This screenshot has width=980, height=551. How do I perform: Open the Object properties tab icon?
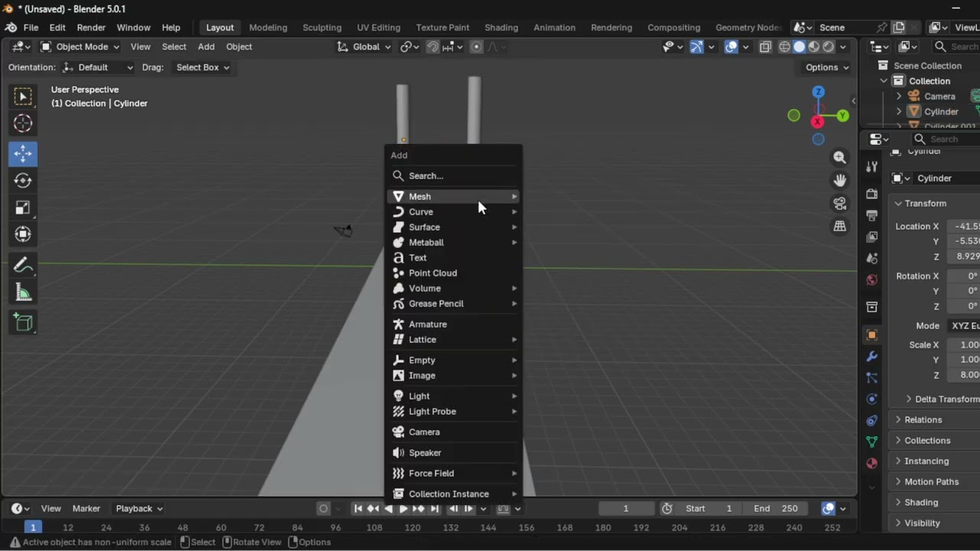[871, 334]
